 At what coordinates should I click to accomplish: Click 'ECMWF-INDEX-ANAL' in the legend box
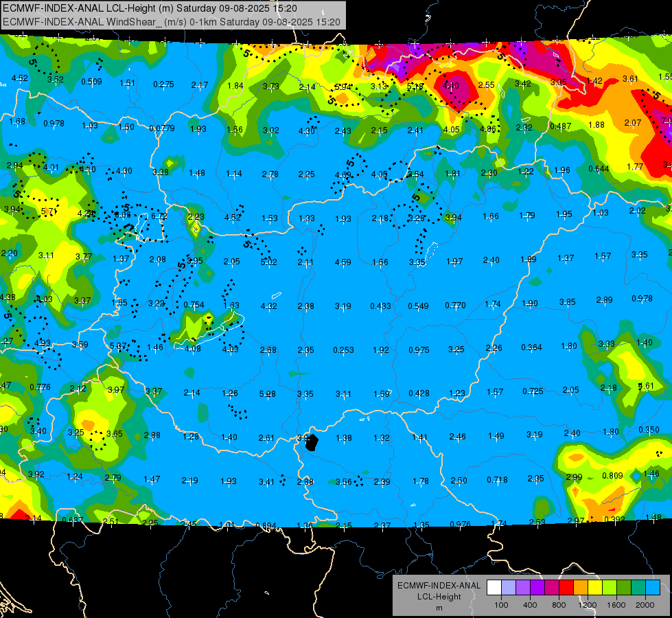tap(439, 586)
